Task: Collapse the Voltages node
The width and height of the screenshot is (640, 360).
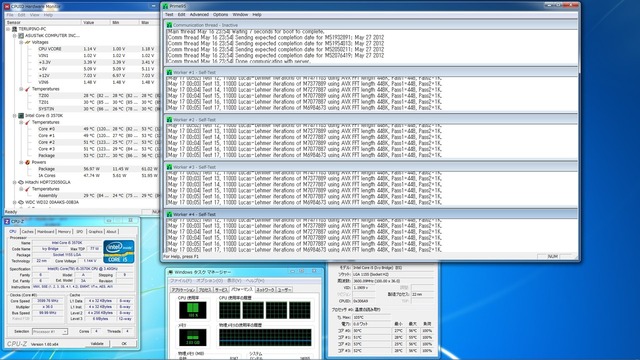Action: 21,42
